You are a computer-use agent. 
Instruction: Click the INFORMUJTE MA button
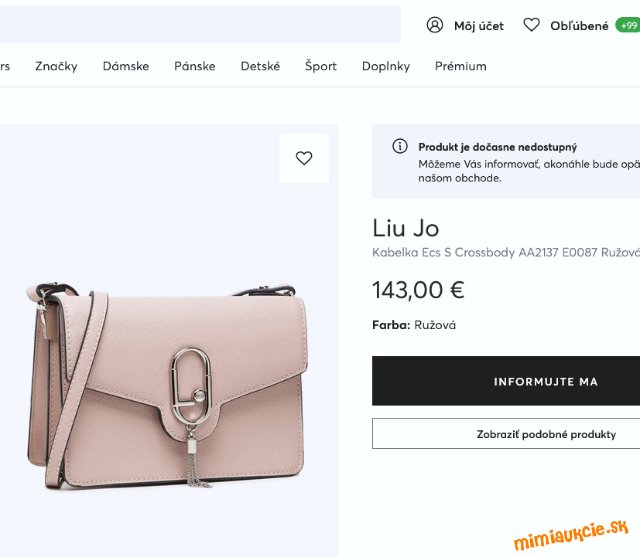tap(506, 381)
